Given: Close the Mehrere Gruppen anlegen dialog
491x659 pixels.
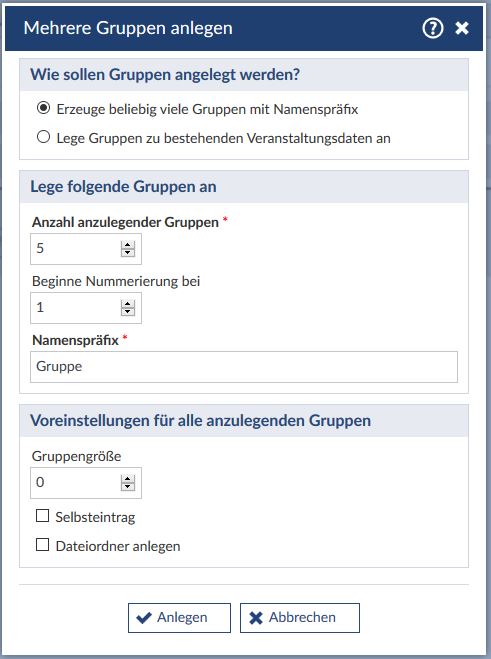Looking at the screenshot, I should (x=462, y=28).
